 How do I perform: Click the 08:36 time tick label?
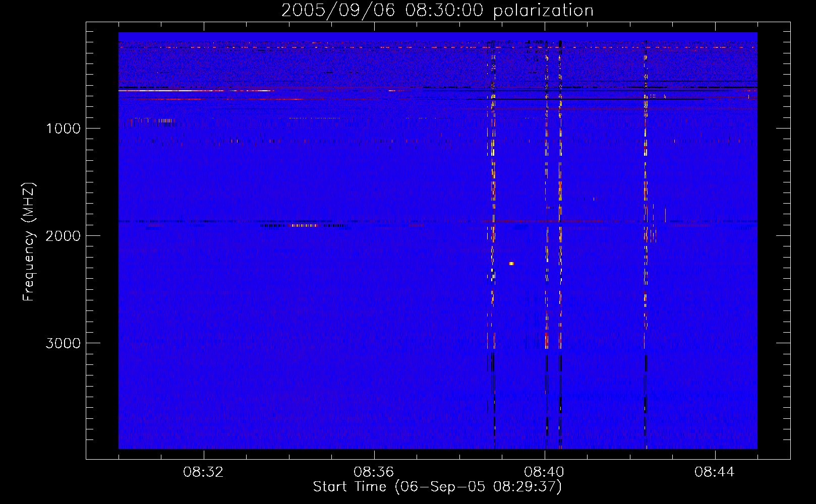pyautogui.click(x=374, y=472)
